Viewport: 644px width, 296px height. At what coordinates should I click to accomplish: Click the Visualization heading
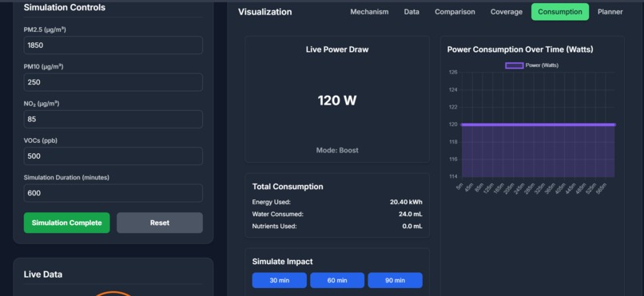pos(265,12)
